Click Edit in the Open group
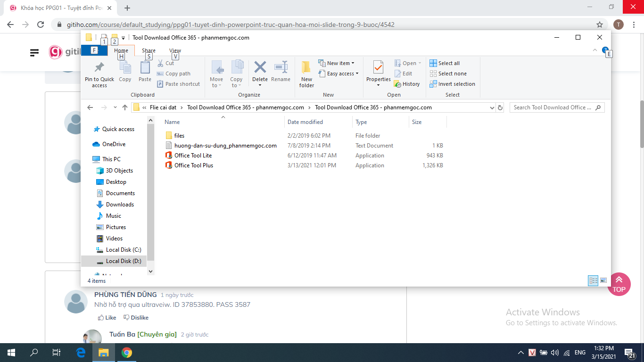 click(x=403, y=74)
